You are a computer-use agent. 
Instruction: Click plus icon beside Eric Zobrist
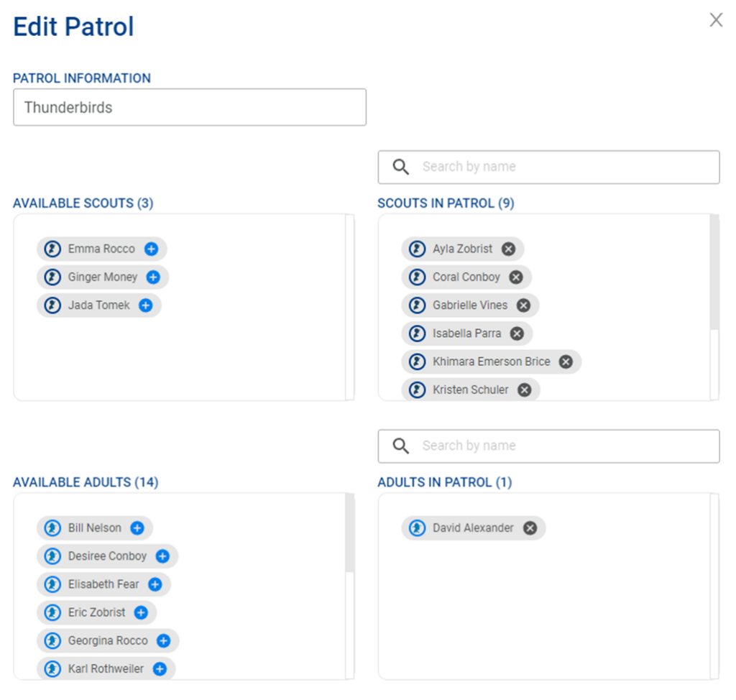[x=141, y=612]
